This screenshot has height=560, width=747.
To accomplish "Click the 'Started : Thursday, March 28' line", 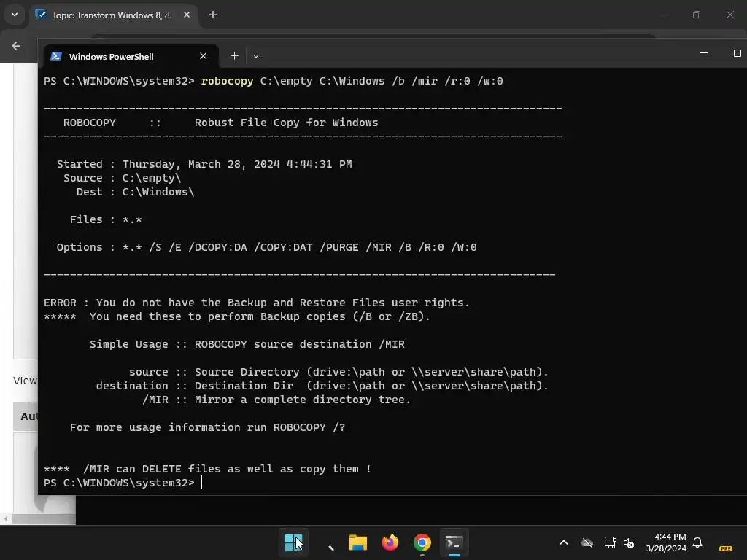I will 204,164.
